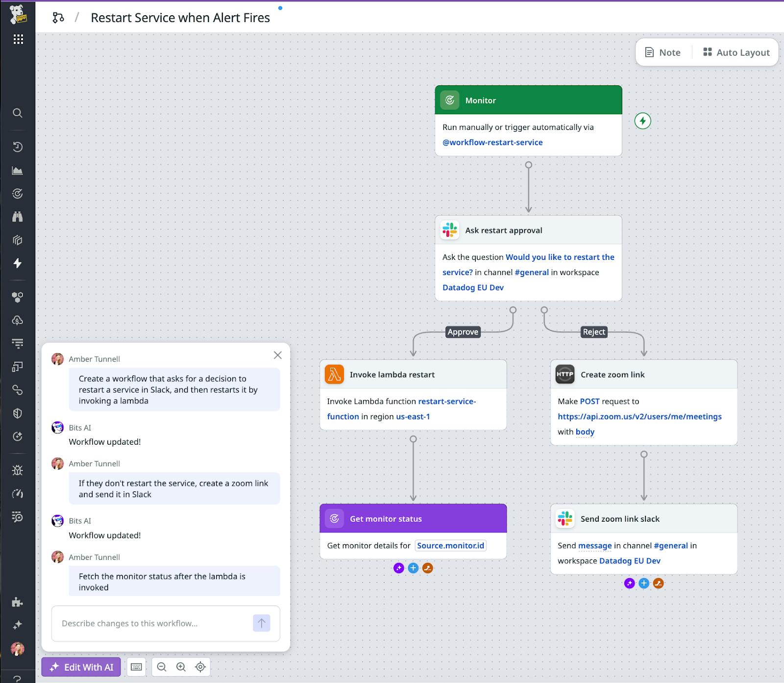Select the Monitors icon in the left sidebar
The height and width of the screenshot is (683, 784).
18,193
